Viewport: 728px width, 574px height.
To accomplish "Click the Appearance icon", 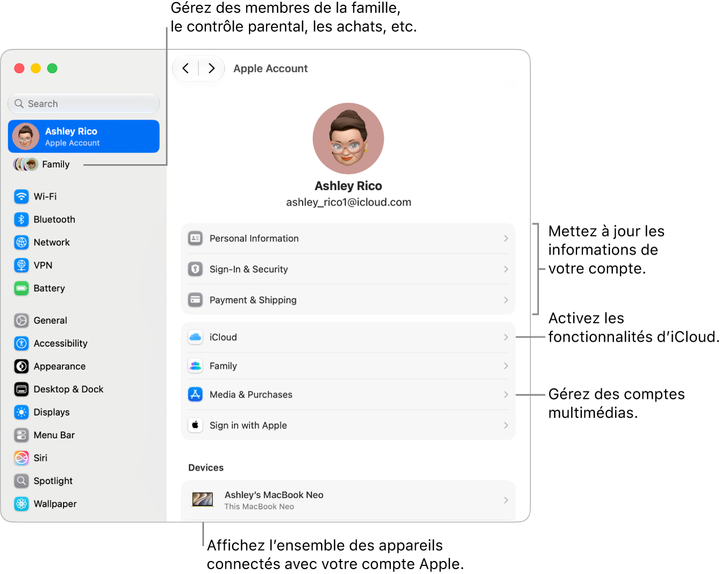I will coord(22,366).
